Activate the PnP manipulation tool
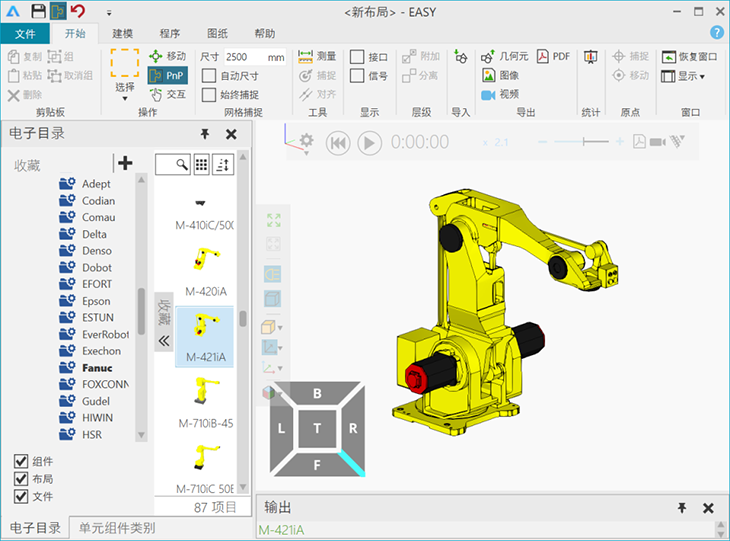Viewport: 730px width, 541px height. [x=167, y=75]
